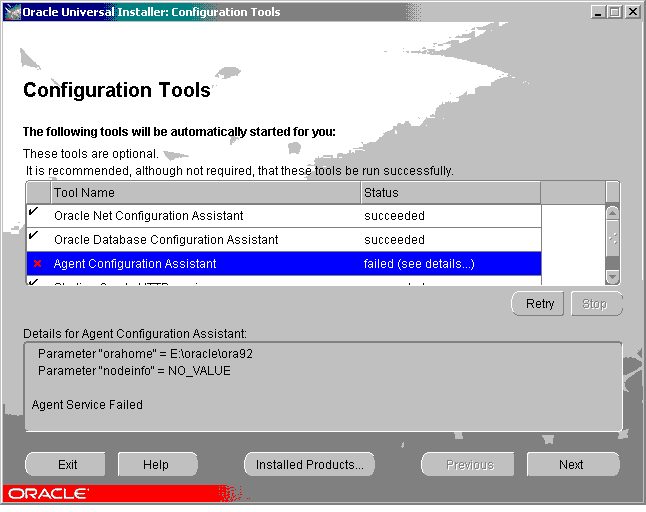Viewport: 646px width, 512px height.
Task: Click the red Oracle logo
Action: (x=48, y=493)
